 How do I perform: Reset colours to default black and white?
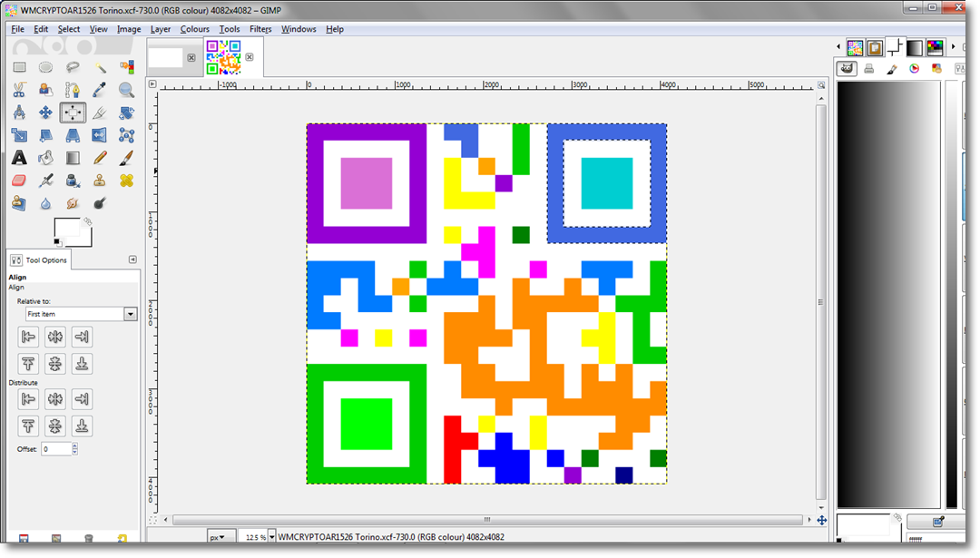57,242
